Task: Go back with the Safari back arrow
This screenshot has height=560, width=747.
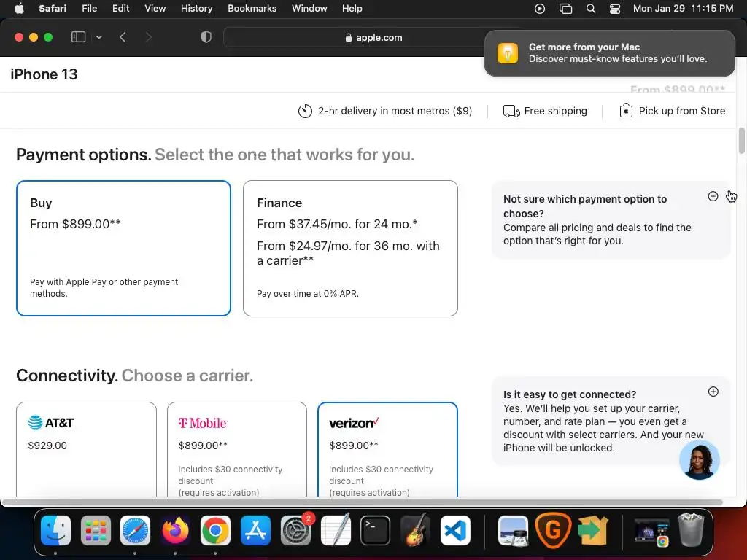Action: tap(123, 37)
